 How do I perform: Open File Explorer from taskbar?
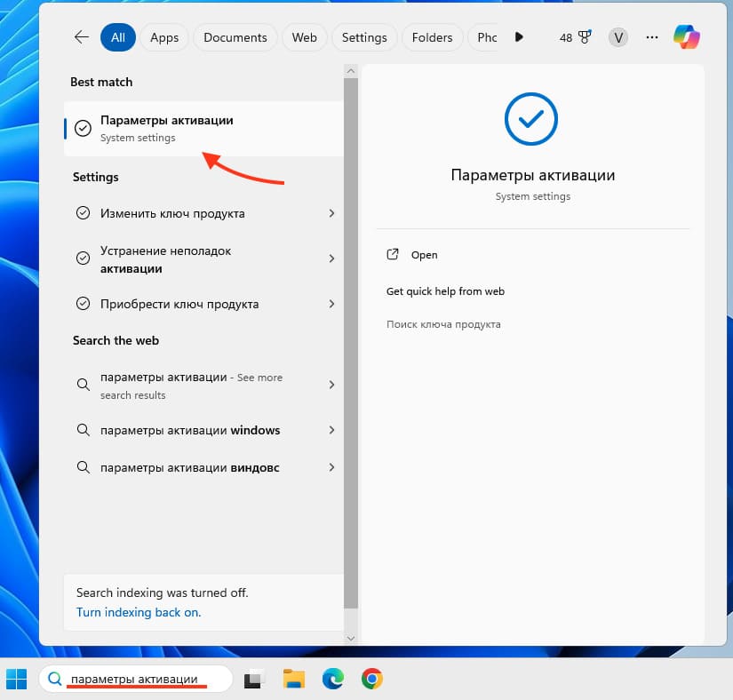(294, 680)
